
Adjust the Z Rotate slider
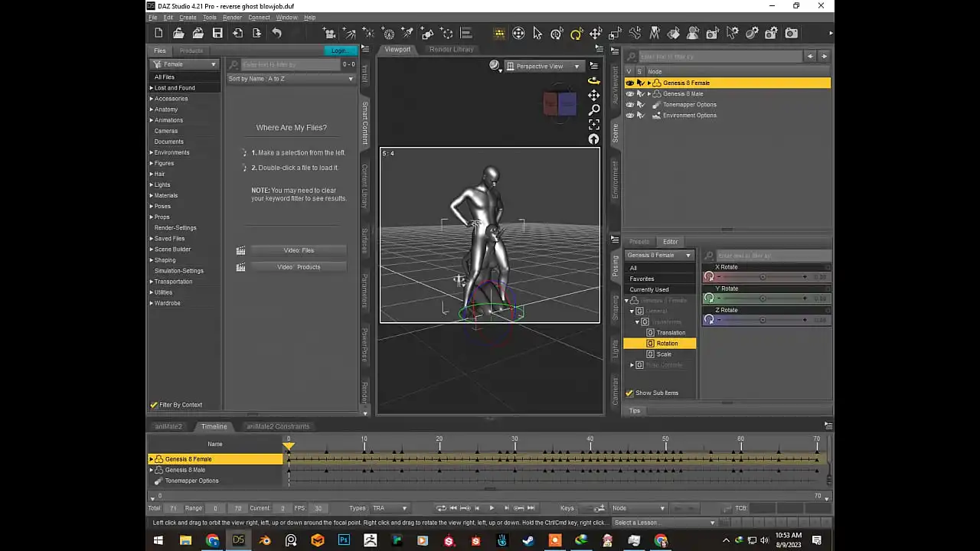point(762,320)
